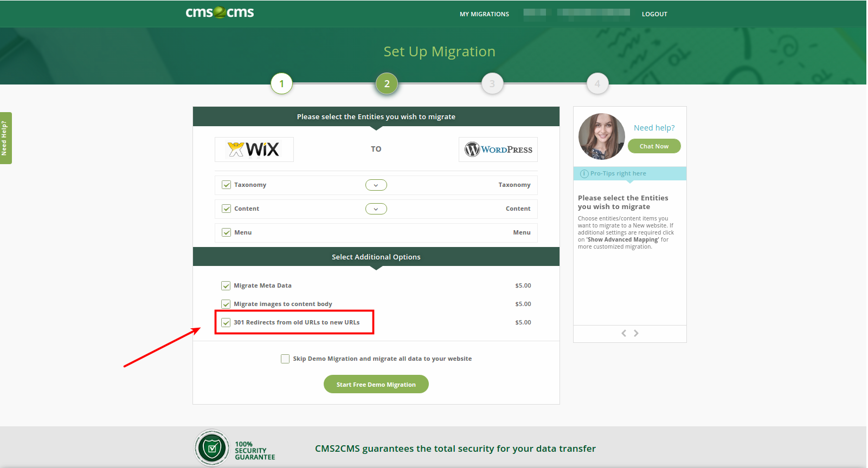
Task: Click Migrate images $5.00 price
Action: coord(523,304)
